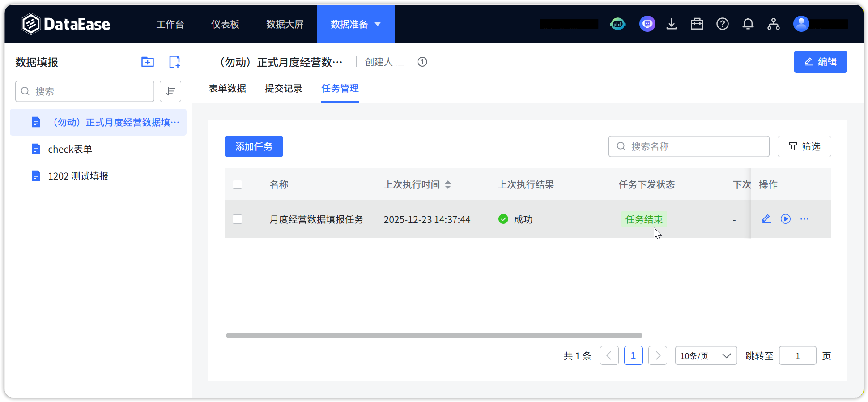Click the horizontal table scrollbar

pos(434,335)
